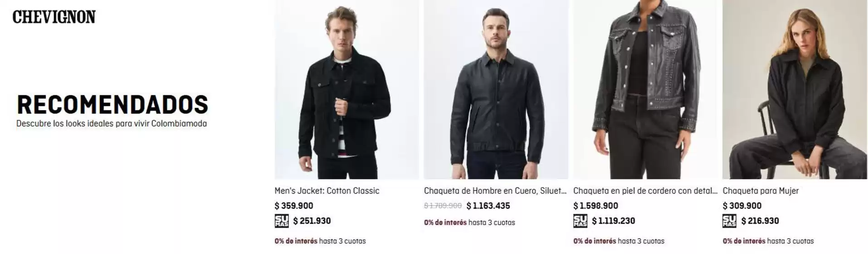Click the Chaqueta en piel de cordero title
Viewport: 868px width, 254px height.
coord(645,191)
